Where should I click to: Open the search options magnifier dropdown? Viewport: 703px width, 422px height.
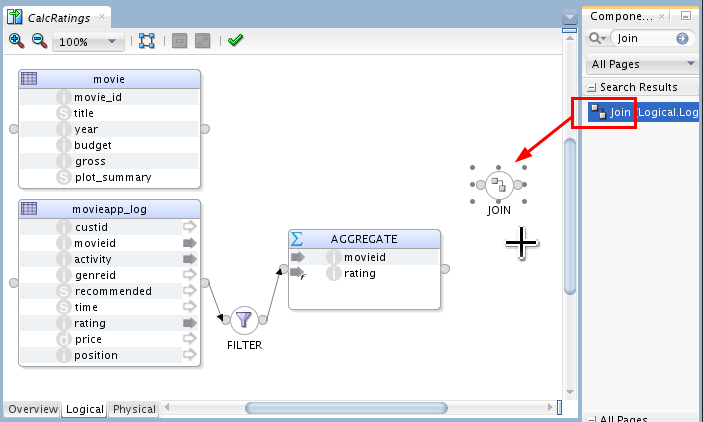598,39
